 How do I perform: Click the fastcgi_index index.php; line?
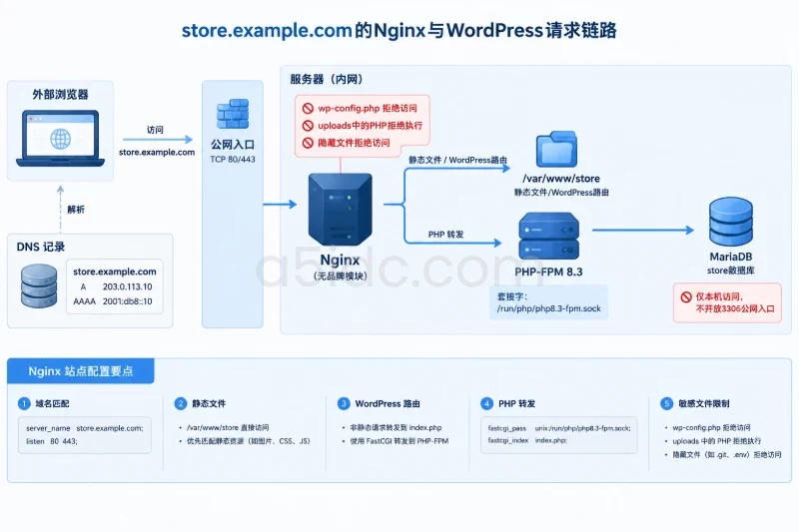pyautogui.click(x=527, y=440)
